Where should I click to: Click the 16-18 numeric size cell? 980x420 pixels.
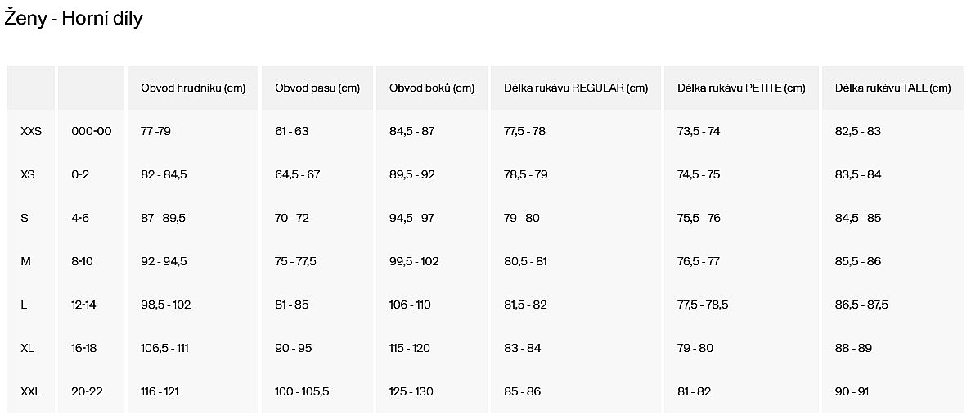84,348
